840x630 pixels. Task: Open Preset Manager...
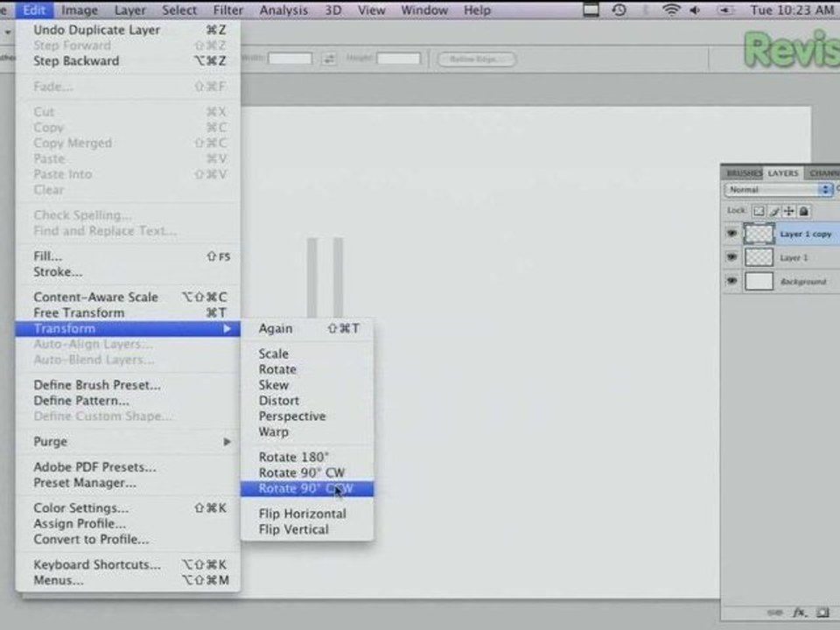[128, 483]
